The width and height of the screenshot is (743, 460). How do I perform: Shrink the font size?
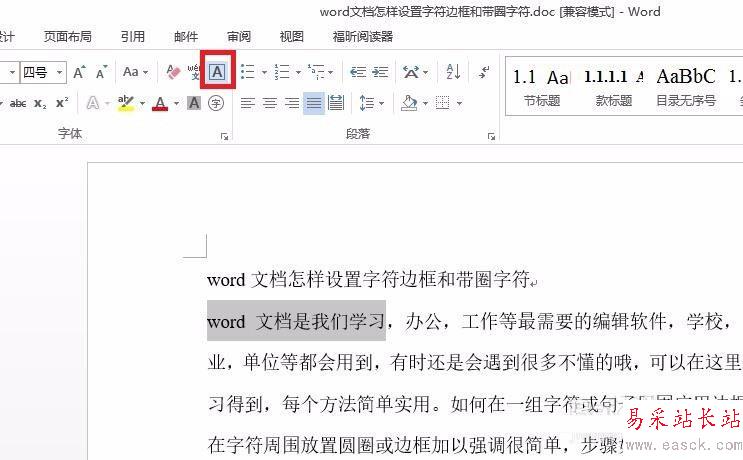point(101,72)
